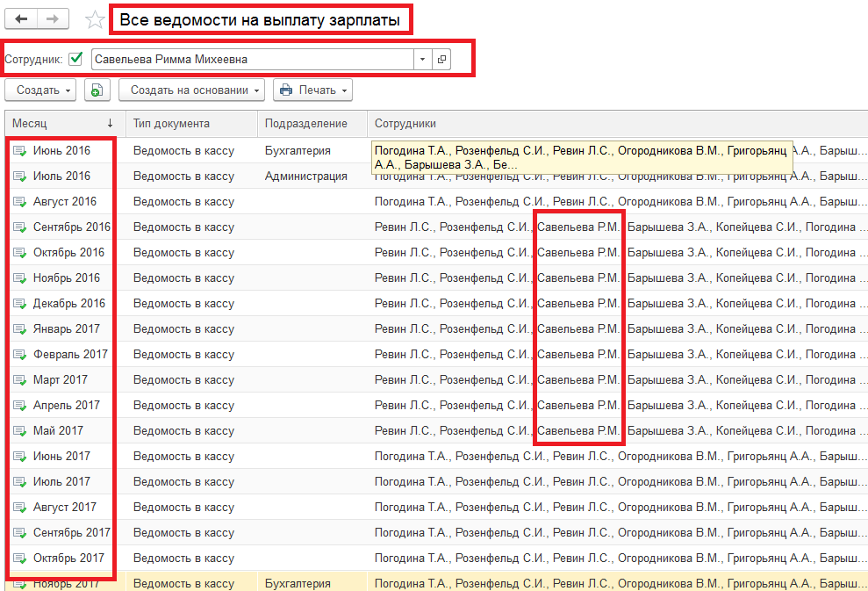Click document icon of Май 2017 row

(x=20, y=431)
